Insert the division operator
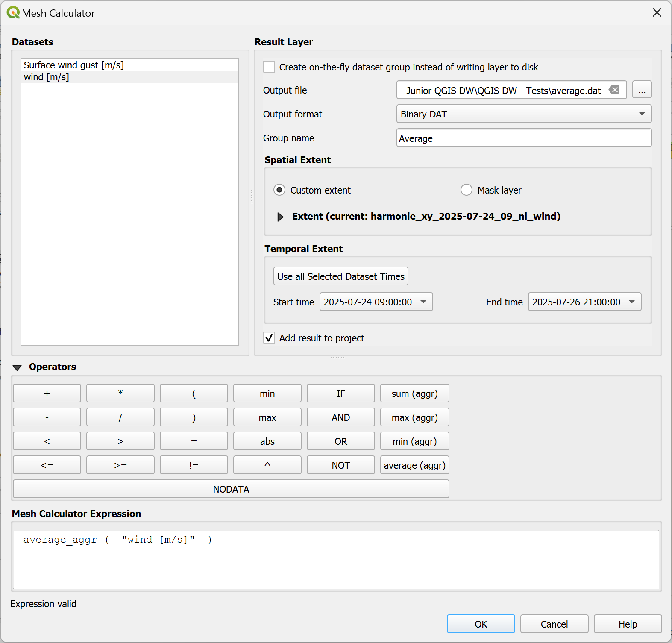This screenshot has width=672, height=643. [120, 417]
